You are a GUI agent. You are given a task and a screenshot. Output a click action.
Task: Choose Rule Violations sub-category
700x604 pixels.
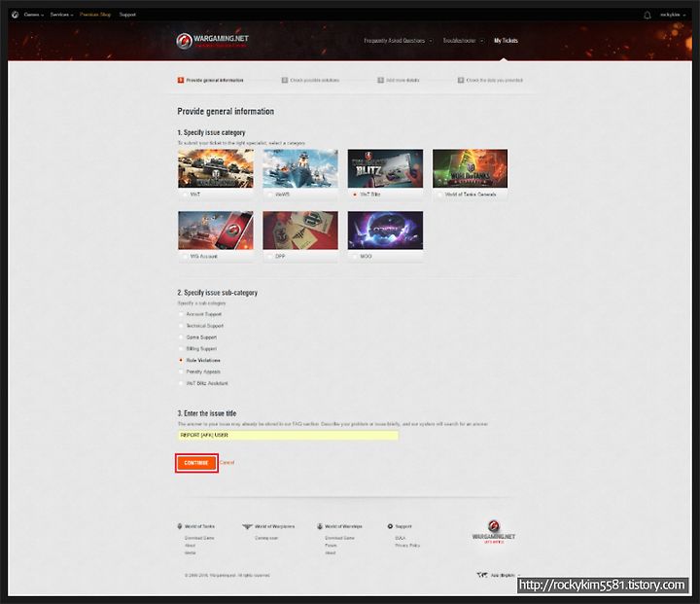coord(181,360)
